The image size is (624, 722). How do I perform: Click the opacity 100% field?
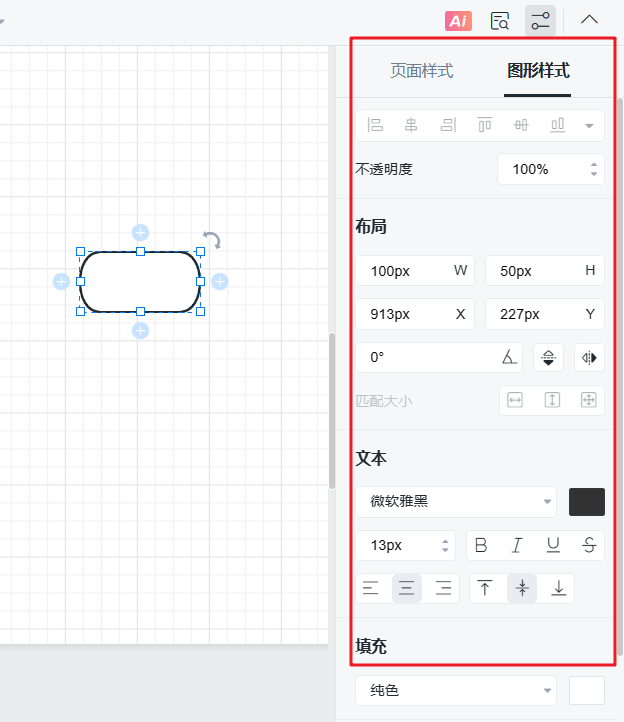pyautogui.click(x=550, y=169)
